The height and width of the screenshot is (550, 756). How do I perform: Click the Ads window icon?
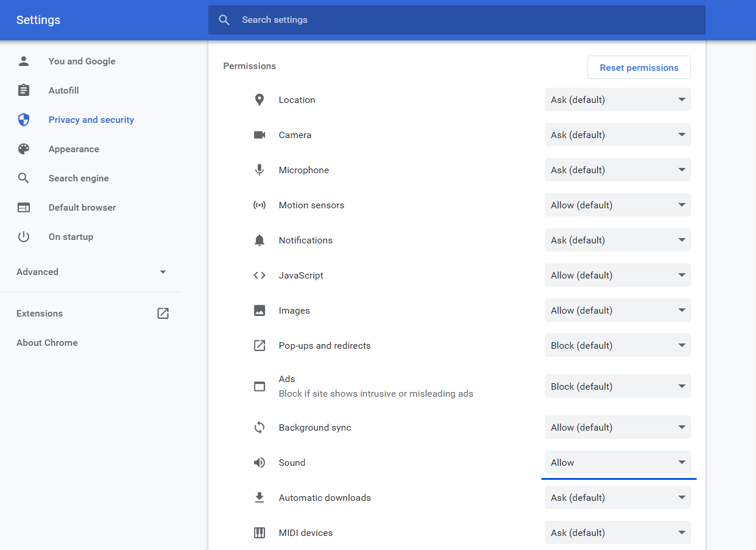(259, 386)
